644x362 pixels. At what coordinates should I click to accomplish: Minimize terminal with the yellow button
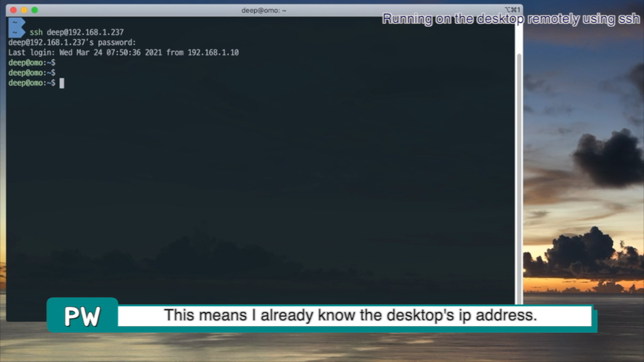[x=24, y=10]
